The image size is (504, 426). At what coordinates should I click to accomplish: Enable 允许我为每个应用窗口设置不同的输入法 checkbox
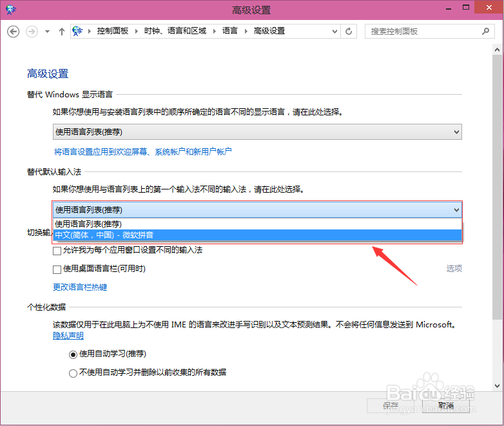pyautogui.click(x=57, y=251)
